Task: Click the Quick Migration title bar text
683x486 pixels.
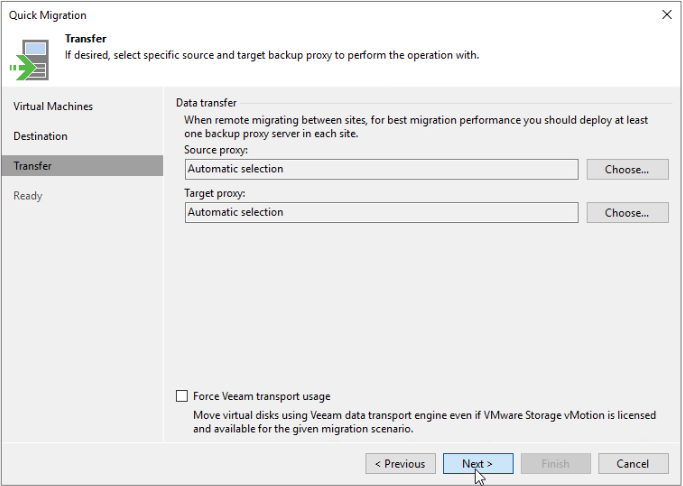Action: click(48, 15)
